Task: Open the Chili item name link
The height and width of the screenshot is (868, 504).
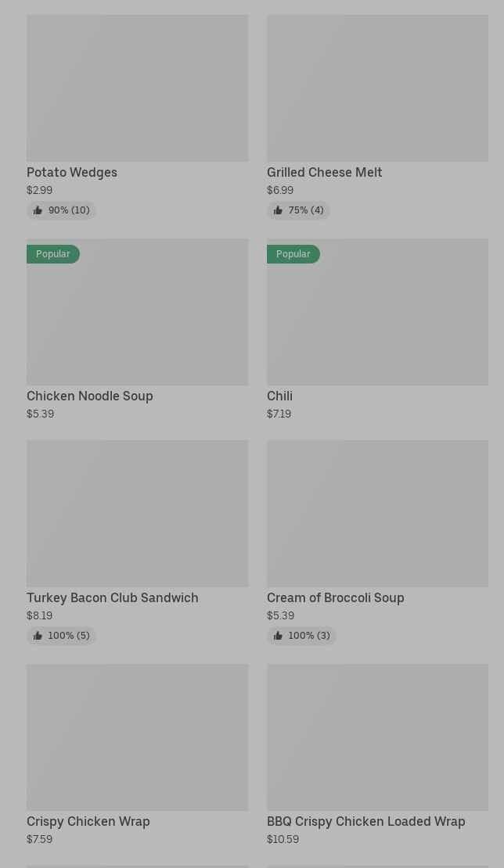Action: point(279,396)
